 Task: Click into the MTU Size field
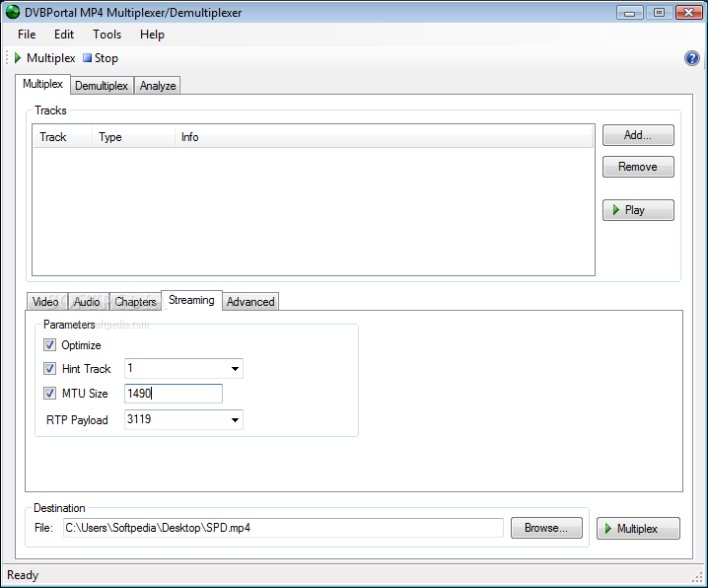tap(174, 394)
